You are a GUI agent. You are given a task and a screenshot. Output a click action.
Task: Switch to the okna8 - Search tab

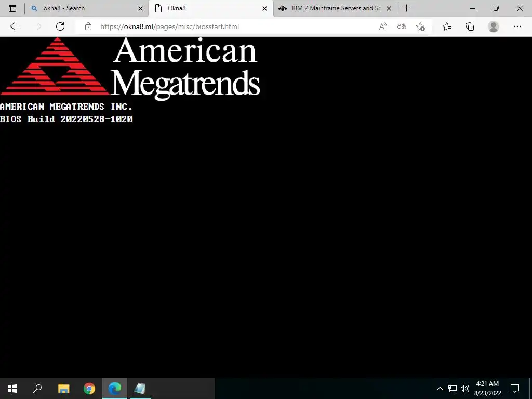pos(87,8)
